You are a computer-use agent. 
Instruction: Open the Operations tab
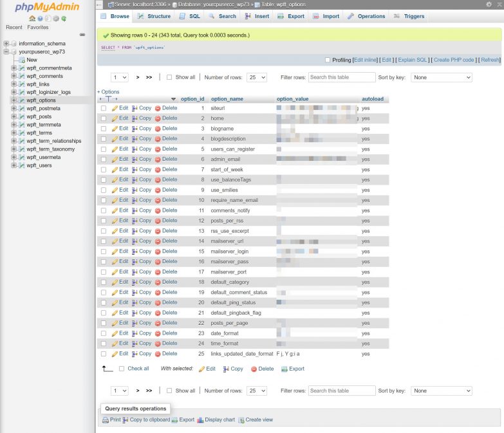coord(366,16)
